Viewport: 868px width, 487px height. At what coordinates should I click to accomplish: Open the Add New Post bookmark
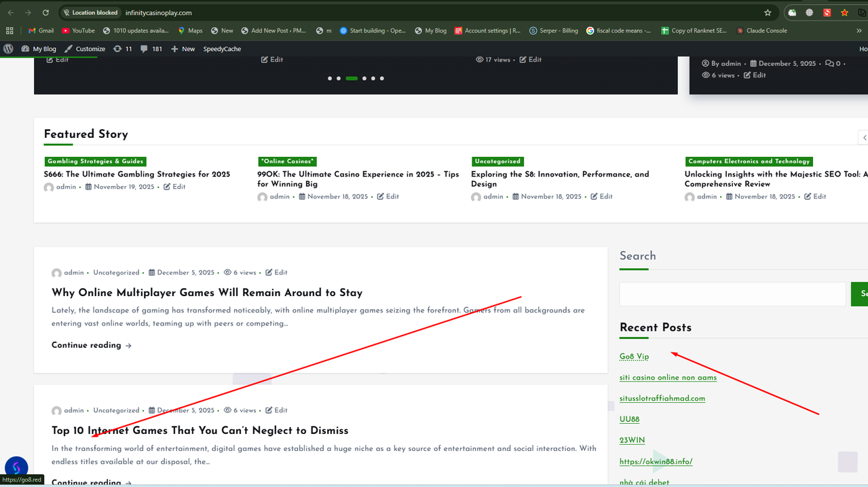pyautogui.click(x=273, y=31)
